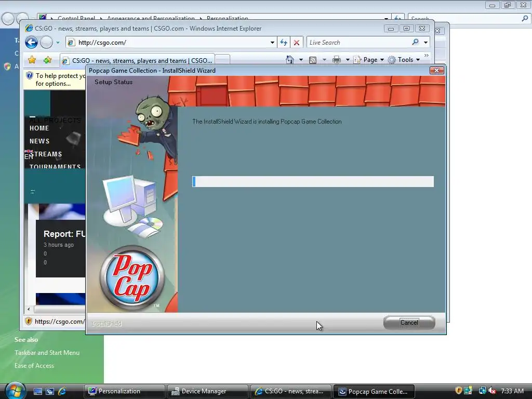Open the Tools menu
Viewport: 532px width, 399px height.
coord(404,60)
